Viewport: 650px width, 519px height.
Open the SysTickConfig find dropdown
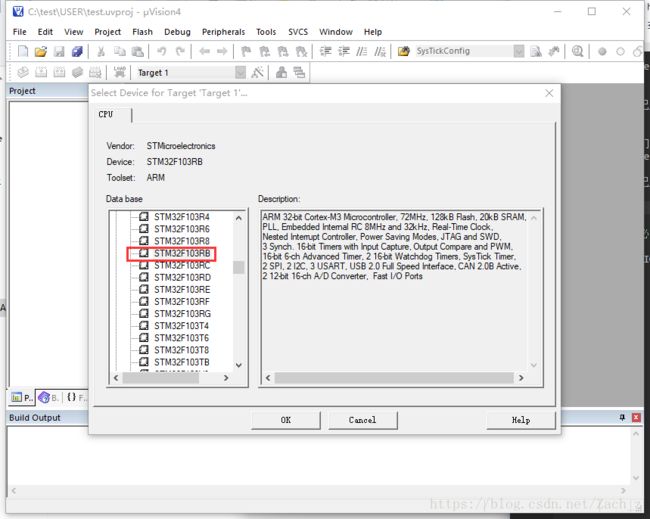click(519, 51)
